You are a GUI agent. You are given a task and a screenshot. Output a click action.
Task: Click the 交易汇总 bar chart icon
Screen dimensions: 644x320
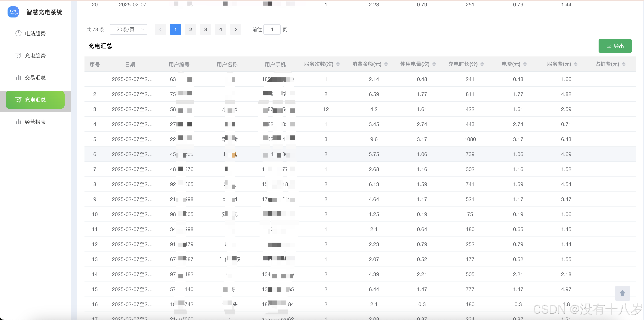[x=18, y=78]
